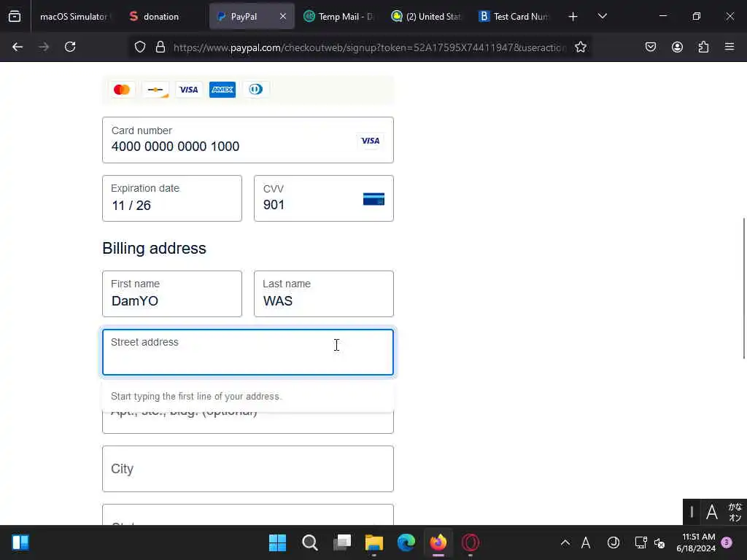747x560 pixels.
Task: Click the City field
Action: pos(248,469)
